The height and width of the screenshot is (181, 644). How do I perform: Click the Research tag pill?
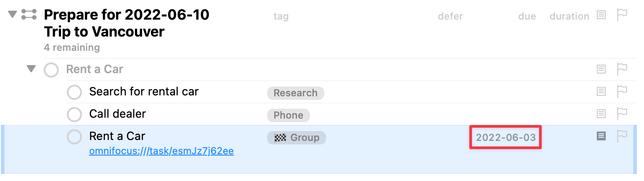click(296, 93)
